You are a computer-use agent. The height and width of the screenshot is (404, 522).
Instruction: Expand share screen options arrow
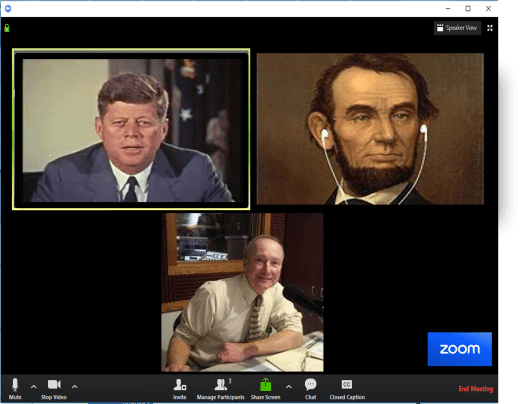(289, 387)
